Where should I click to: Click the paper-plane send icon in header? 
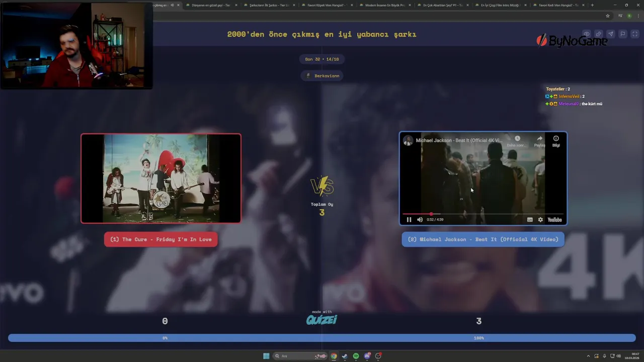click(610, 34)
